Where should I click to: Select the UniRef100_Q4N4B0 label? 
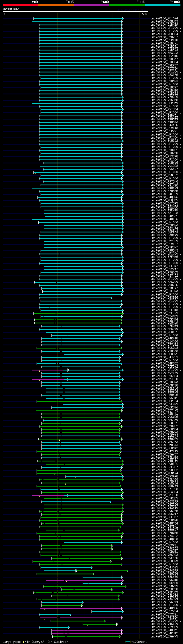click(x=164, y=461)
